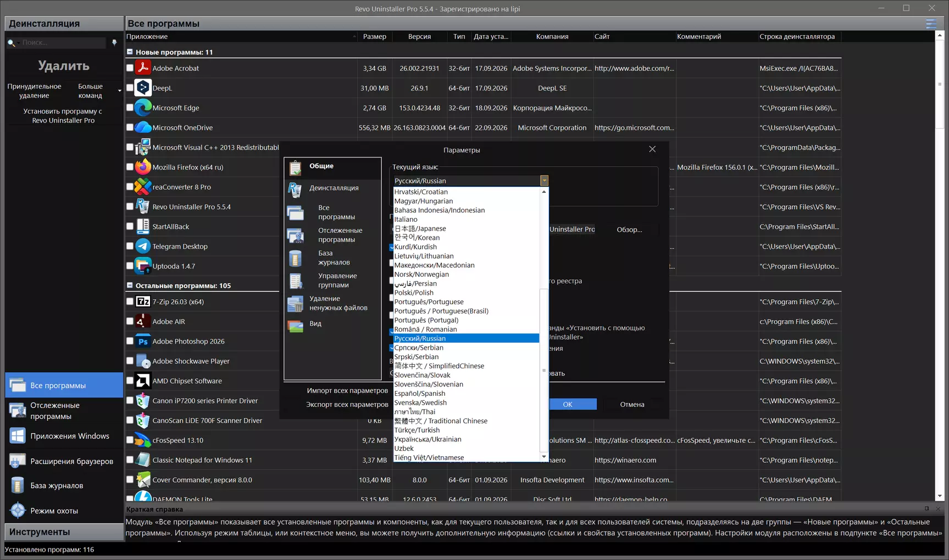Collapse the 'Новые программы: 11' group

(x=130, y=52)
